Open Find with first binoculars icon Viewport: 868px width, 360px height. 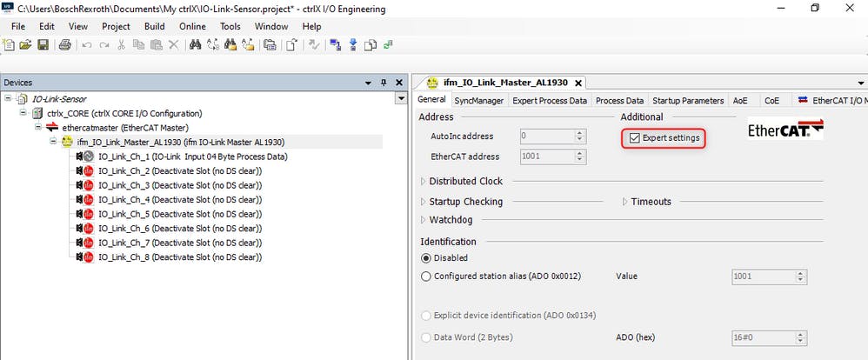click(195, 45)
